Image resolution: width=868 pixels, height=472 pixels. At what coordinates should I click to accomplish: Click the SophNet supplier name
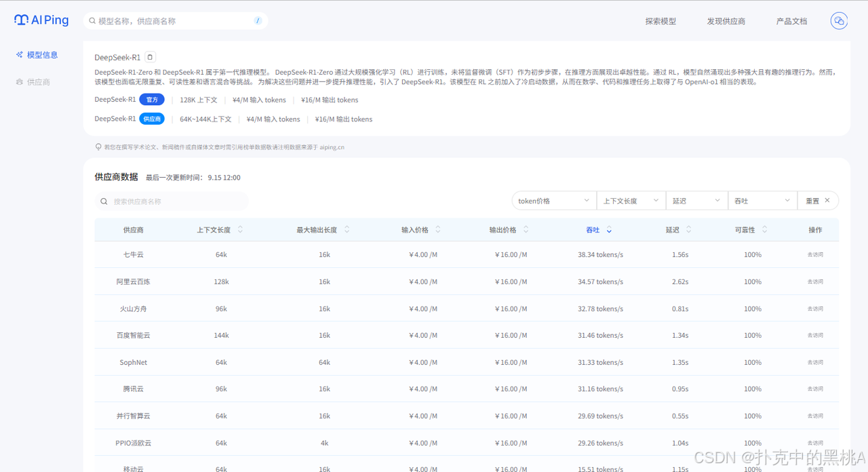click(x=134, y=363)
